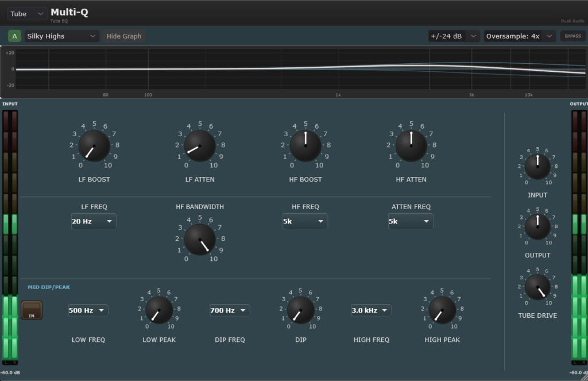Click the TUBE DRIVE knob
This screenshot has width=588, height=381.
[x=537, y=286]
